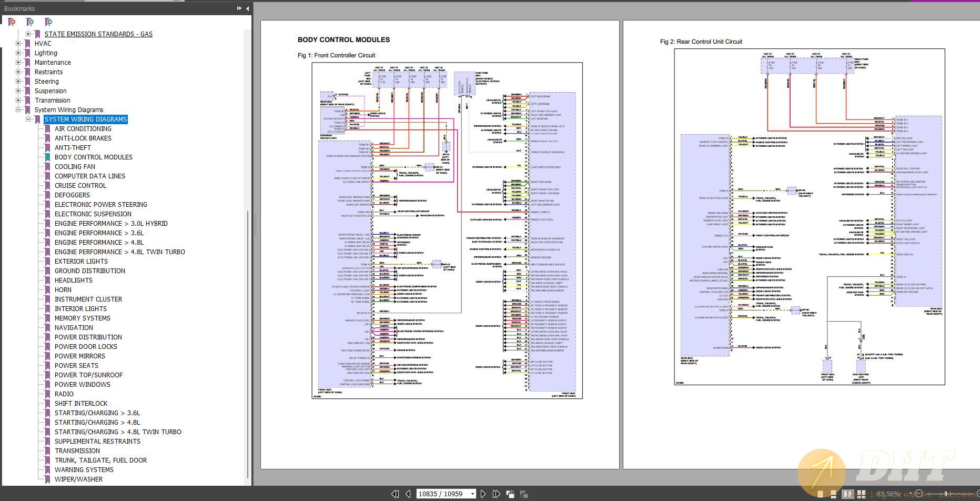Expand the Suspension bookmark node
This screenshot has width=980, height=501.
(x=18, y=91)
